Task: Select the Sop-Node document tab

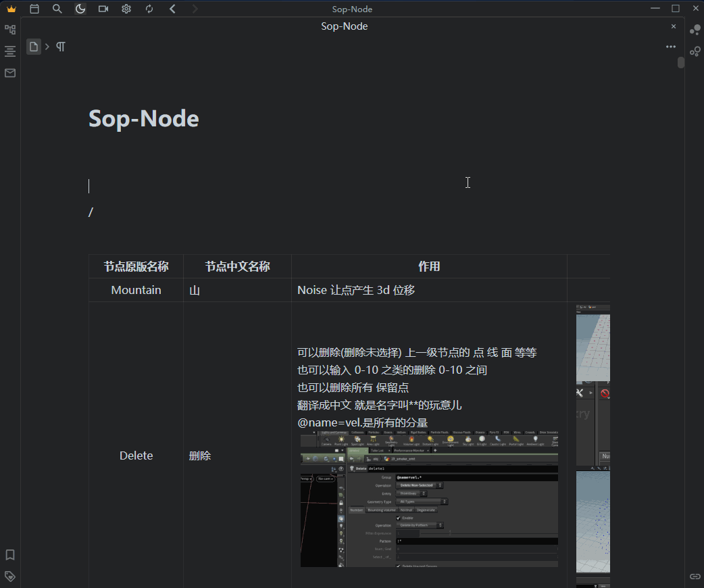Action: [x=344, y=26]
